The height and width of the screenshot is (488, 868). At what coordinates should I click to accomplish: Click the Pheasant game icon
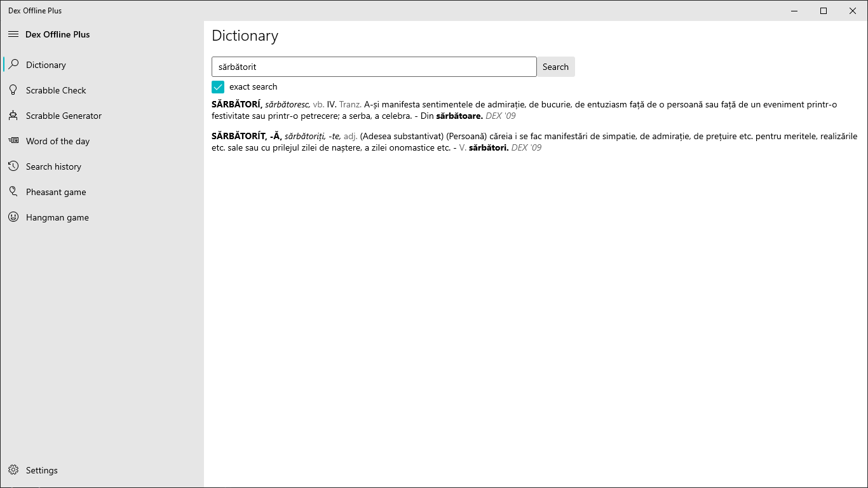13,192
